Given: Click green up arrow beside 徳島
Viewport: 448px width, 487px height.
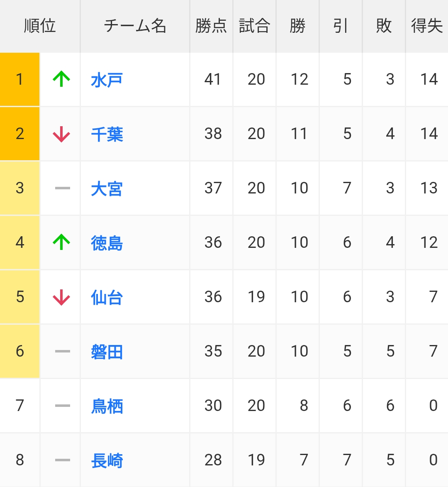Looking at the screenshot, I should pos(61,242).
